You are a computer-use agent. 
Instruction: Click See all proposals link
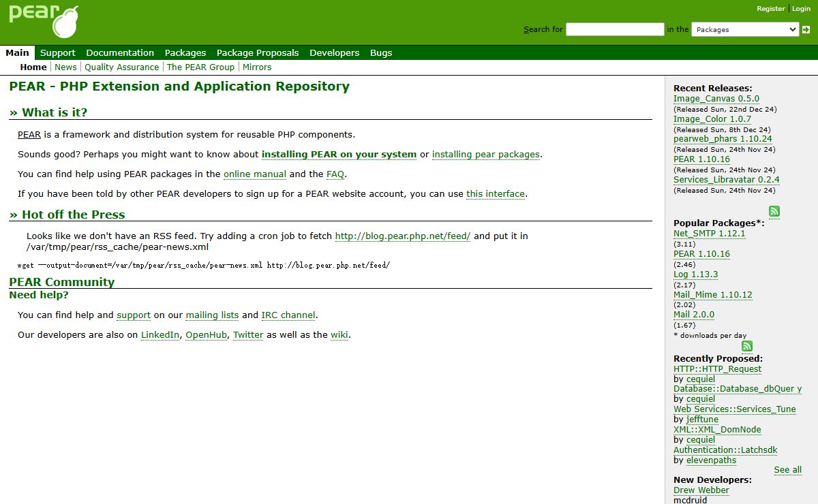pos(787,469)
